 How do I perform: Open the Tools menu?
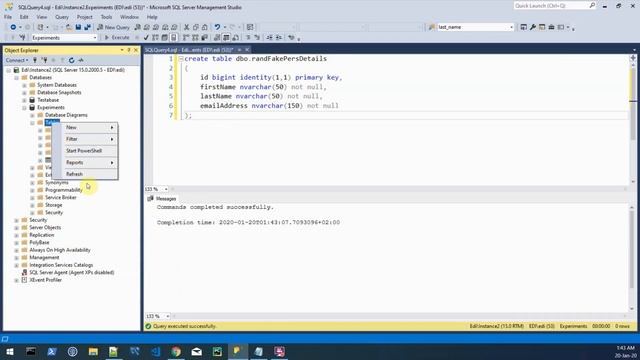point(106,17)
